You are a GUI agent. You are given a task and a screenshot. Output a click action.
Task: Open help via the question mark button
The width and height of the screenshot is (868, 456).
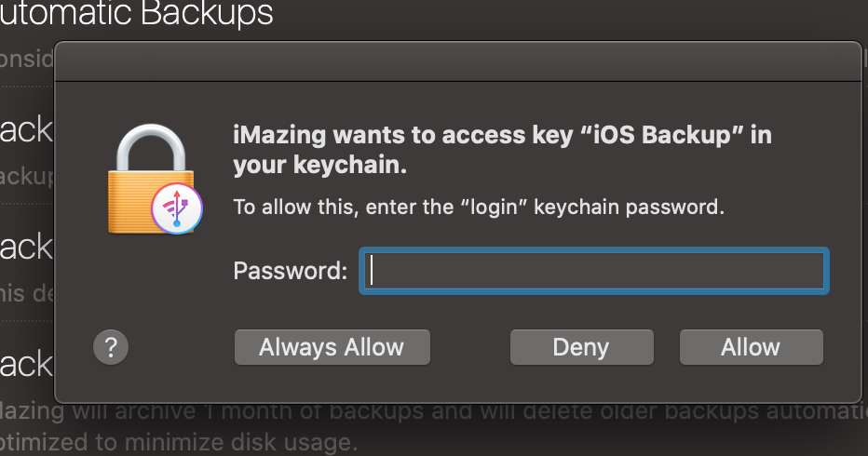point(111,347)
